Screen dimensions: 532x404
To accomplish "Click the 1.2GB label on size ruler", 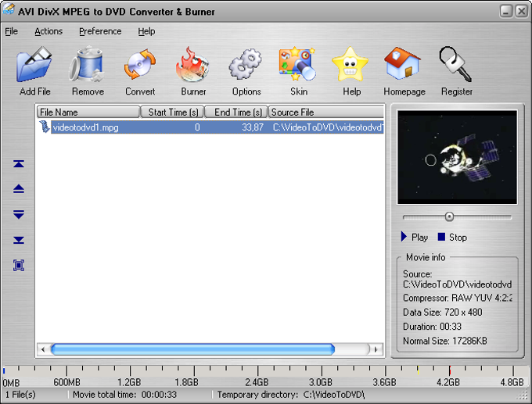I will [129, 383].
